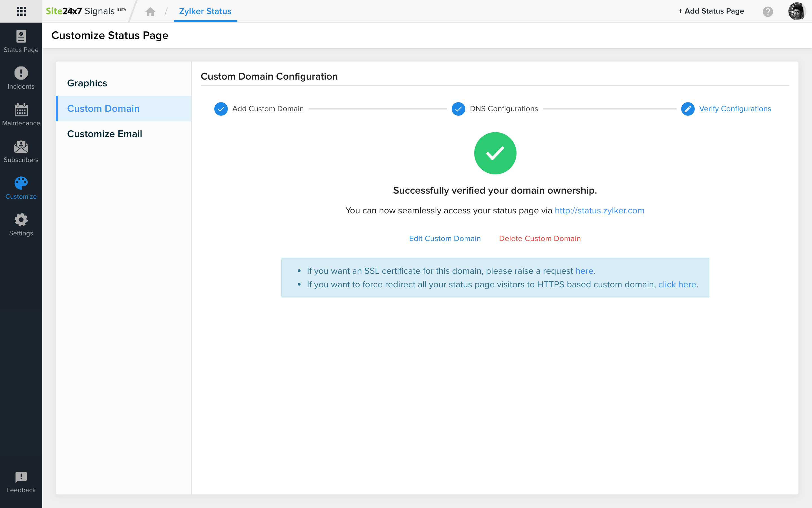Click the Add Custom Domain step label
812x508 pixels.
click(x=268, y=109)
